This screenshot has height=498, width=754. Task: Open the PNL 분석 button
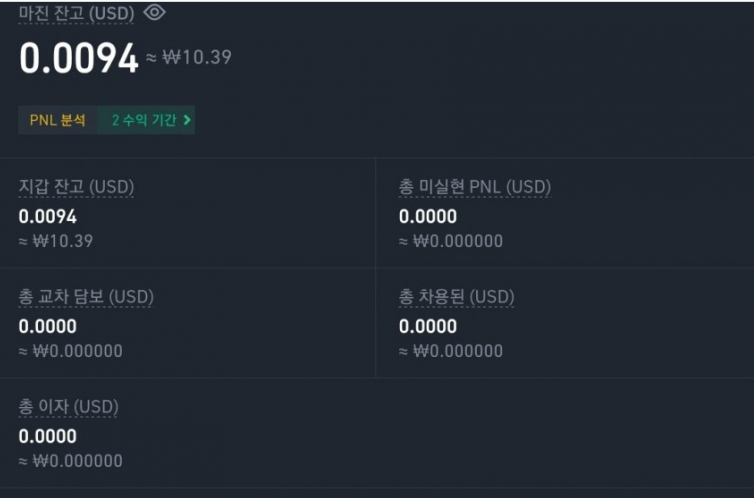click(x=57, y=120)
